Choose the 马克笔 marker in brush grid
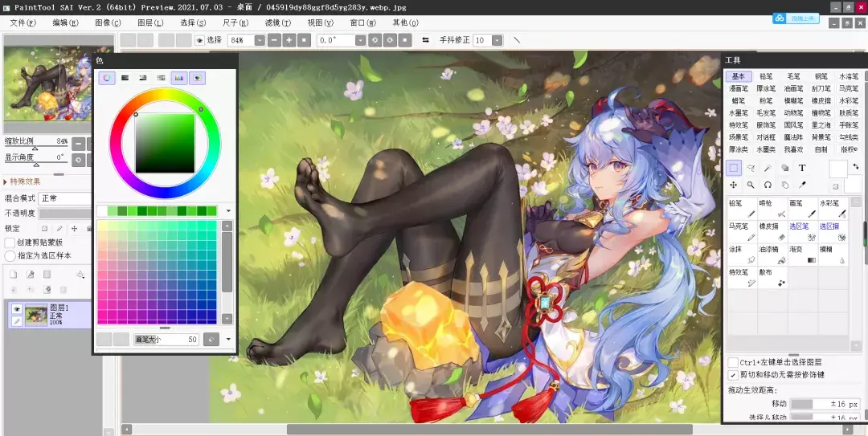The height and width of the screenshot is (436, 868). (742, 232)
